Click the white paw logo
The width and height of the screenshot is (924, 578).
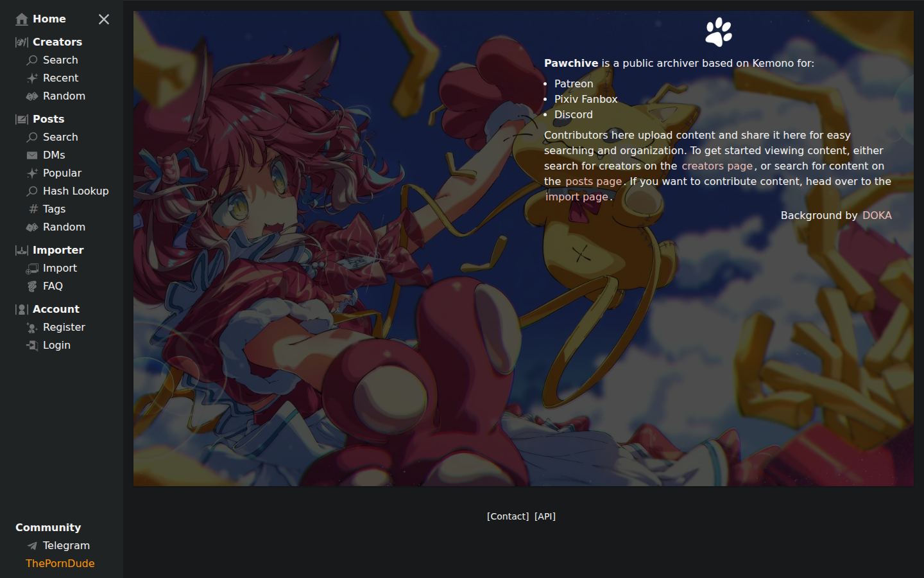click(x=719, y=32)
